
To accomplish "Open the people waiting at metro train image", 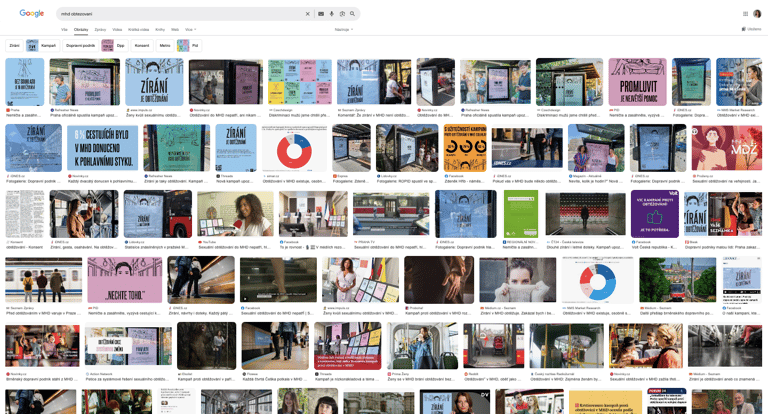I will coord(44,279).
